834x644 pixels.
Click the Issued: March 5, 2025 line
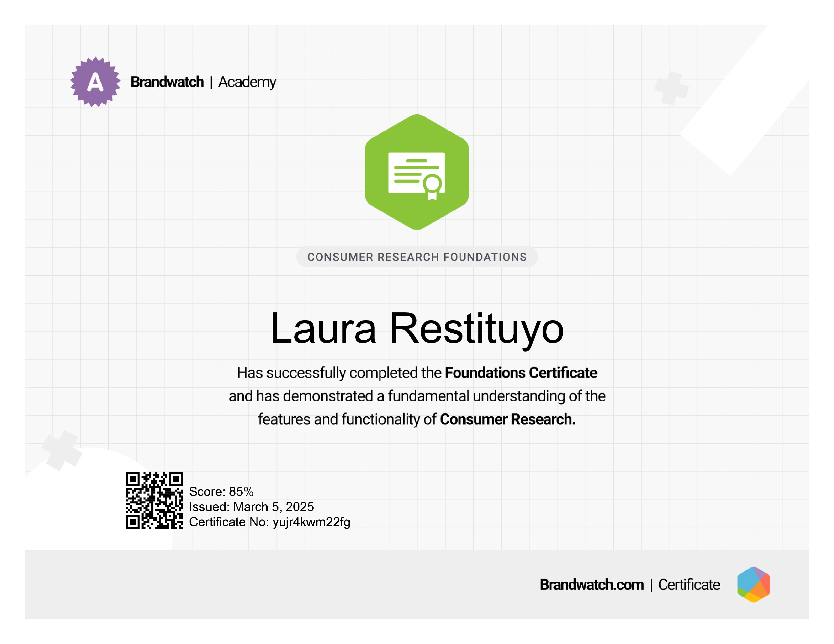point(251,507)
